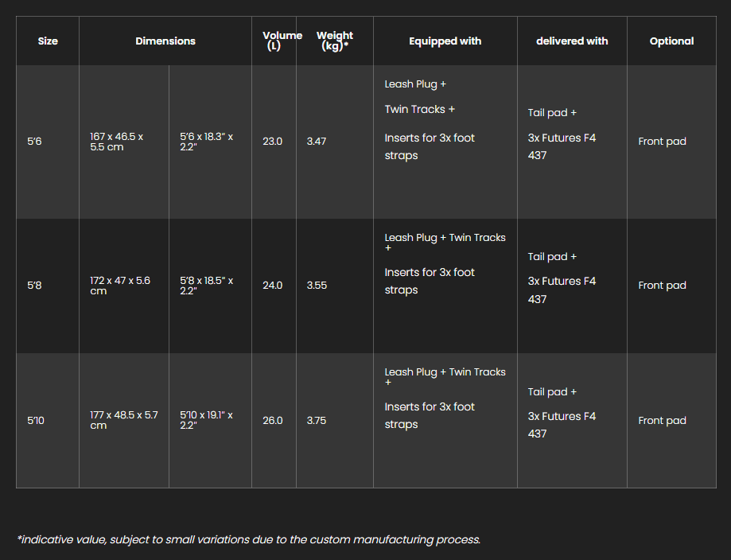Viewport: 731px width, 560px height.
Task: Click the Equipped with header
Action: (445, 41)
